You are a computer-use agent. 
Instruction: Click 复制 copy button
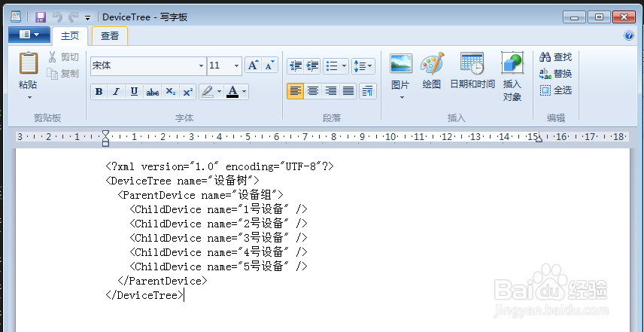[x=62, y=74]
